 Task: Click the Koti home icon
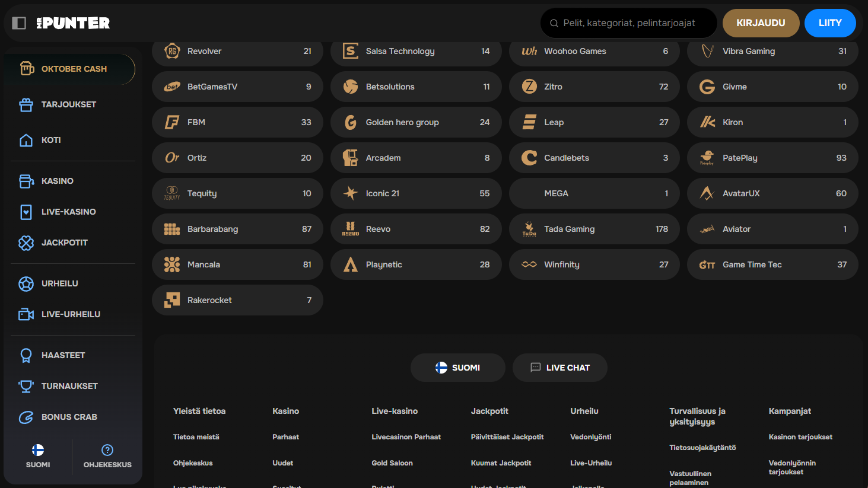click(26, 141)
